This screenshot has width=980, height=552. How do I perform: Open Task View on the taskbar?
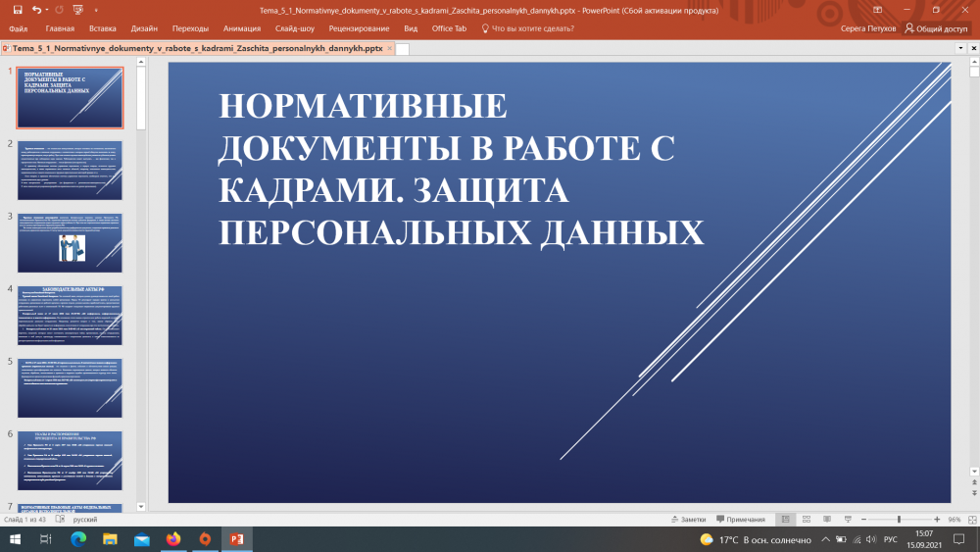pyautogui.click(x=46, y=539)
